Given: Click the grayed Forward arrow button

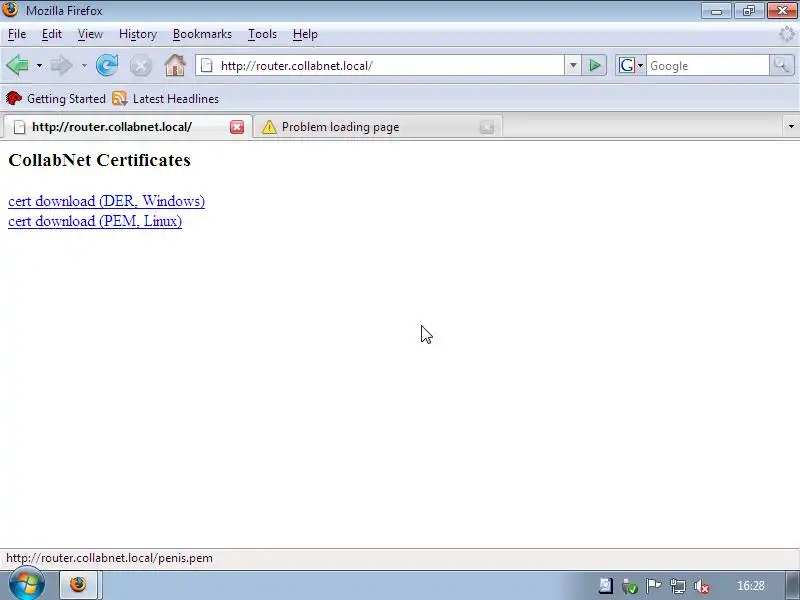Looking at the screenshot, I should pyautogui.click(x=62, y=65).
